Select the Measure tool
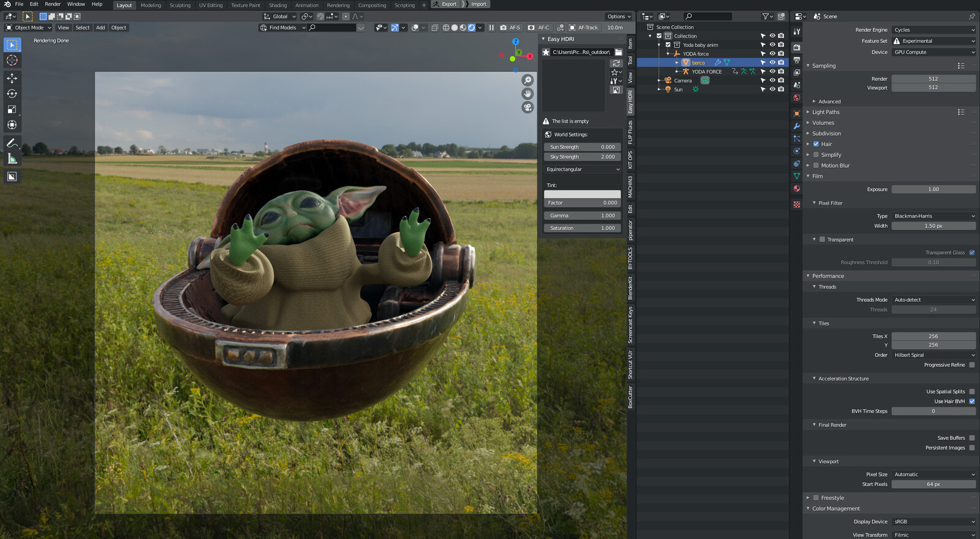The width and height of the screenshot is (980, 539). pyautogui.click(x=12, y=159)
